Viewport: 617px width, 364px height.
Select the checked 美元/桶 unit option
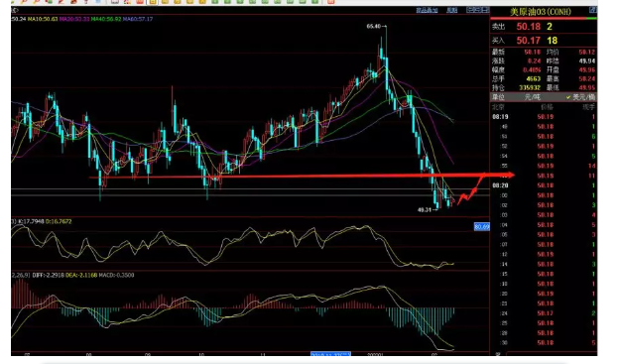pyautogui.click(x=581, y=97)
